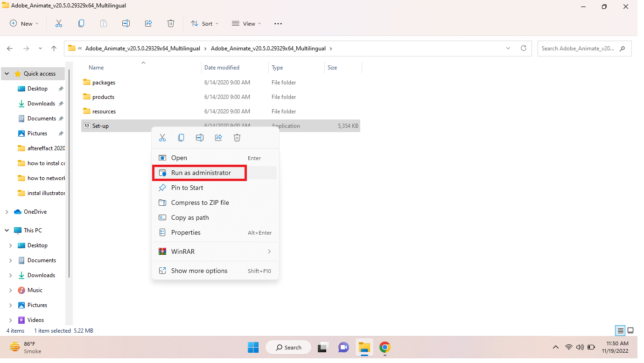
Task: Click the Delete trash icon in the toolbar
Action: (171, 23)
